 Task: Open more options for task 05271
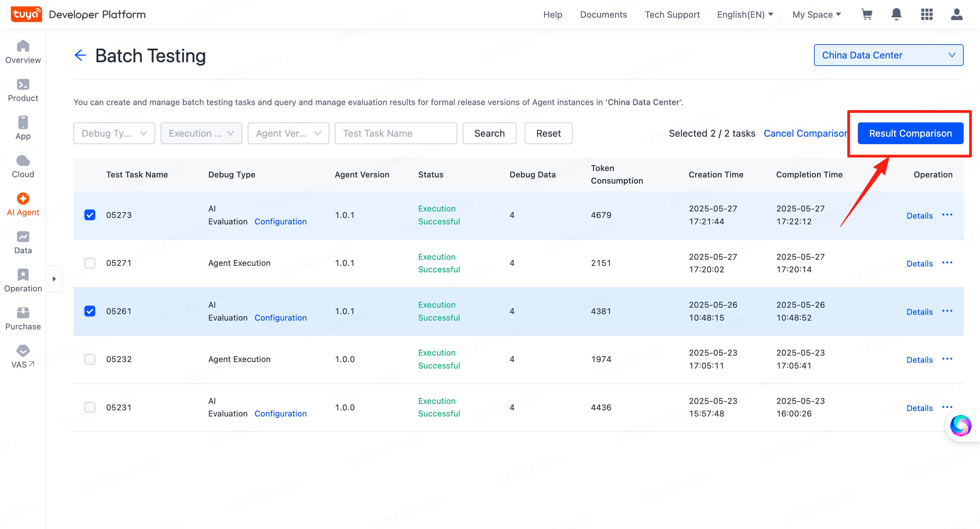(947, 262)
